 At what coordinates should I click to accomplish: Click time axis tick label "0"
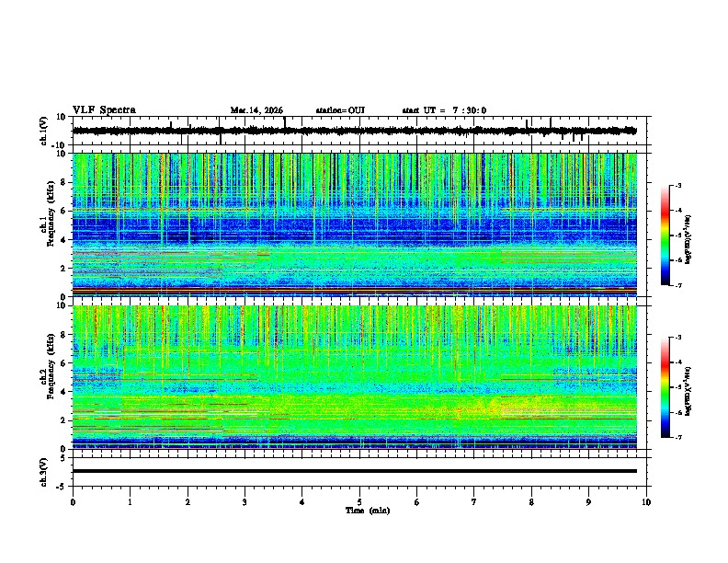click(x=73, y=502)
